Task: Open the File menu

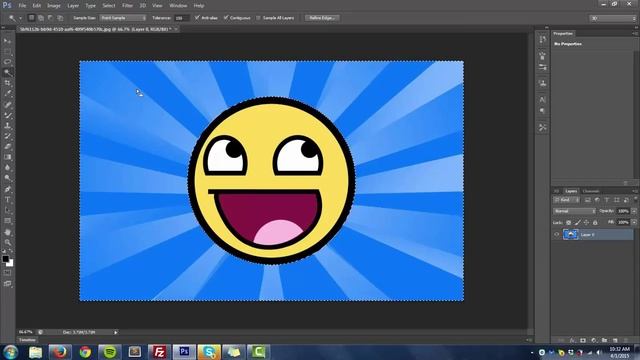Action: click(22, 6)
